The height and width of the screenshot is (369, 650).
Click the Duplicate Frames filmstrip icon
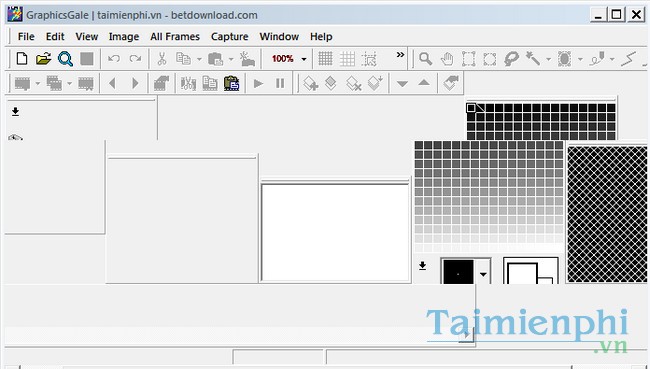point(54,84)
